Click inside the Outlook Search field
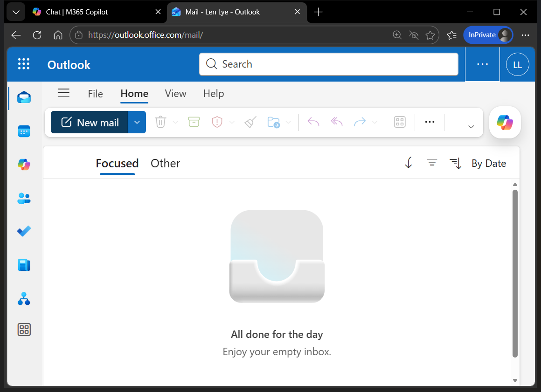The image size is (541, 392). click(328, 64)
